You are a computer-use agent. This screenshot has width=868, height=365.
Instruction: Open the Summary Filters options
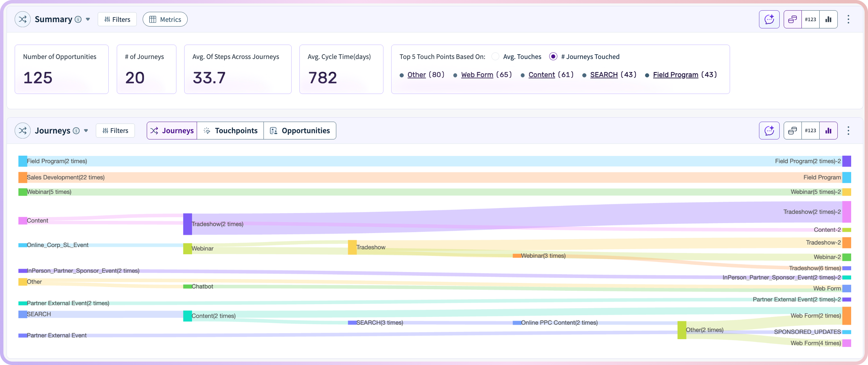[x=117, y=20]
